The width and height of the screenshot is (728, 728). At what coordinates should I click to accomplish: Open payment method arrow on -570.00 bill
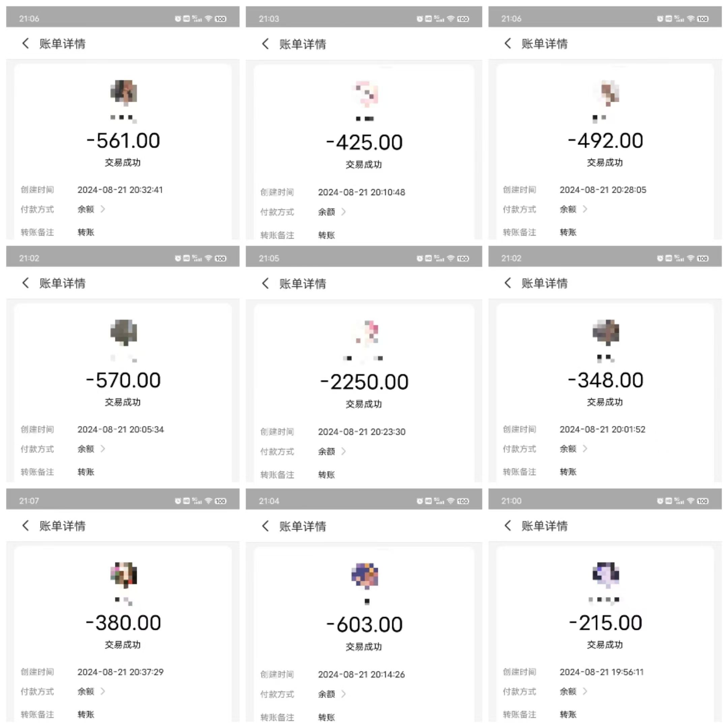(x=103, y=448)
